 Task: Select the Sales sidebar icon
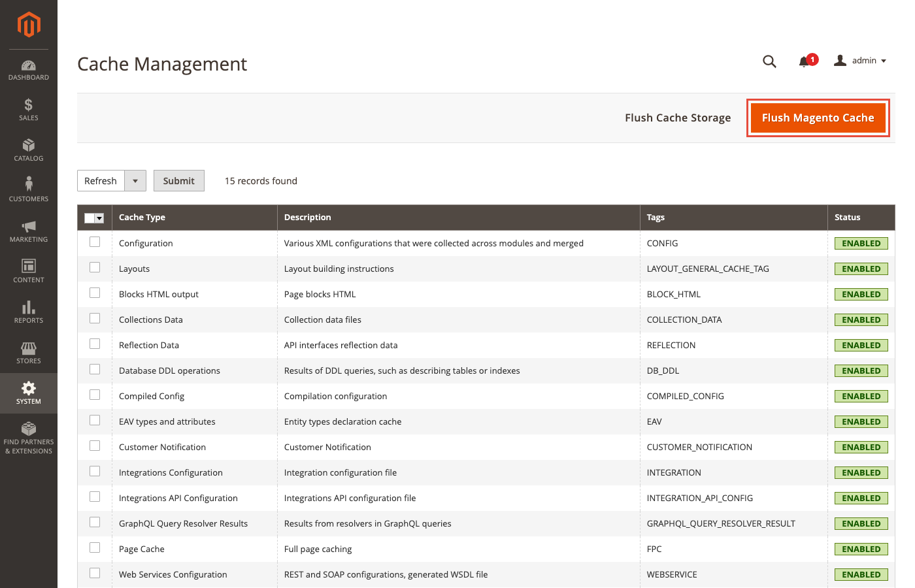pos(28,110)
